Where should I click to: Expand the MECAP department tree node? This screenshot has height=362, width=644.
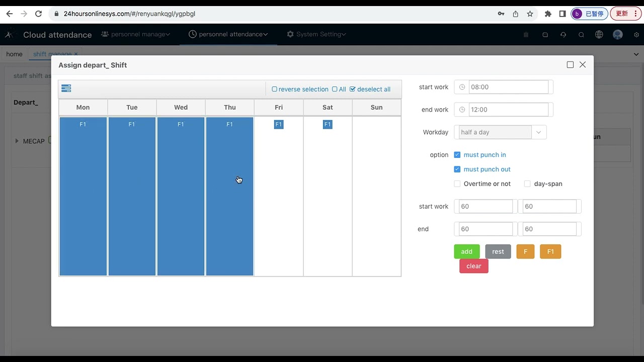pyautogui.click(x=17, y=141)
